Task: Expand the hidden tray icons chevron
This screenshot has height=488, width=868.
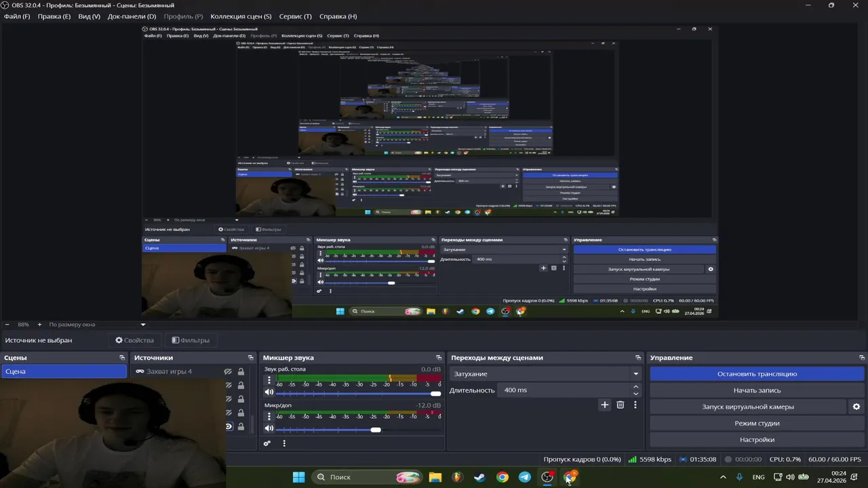Action: coord(723,477)
